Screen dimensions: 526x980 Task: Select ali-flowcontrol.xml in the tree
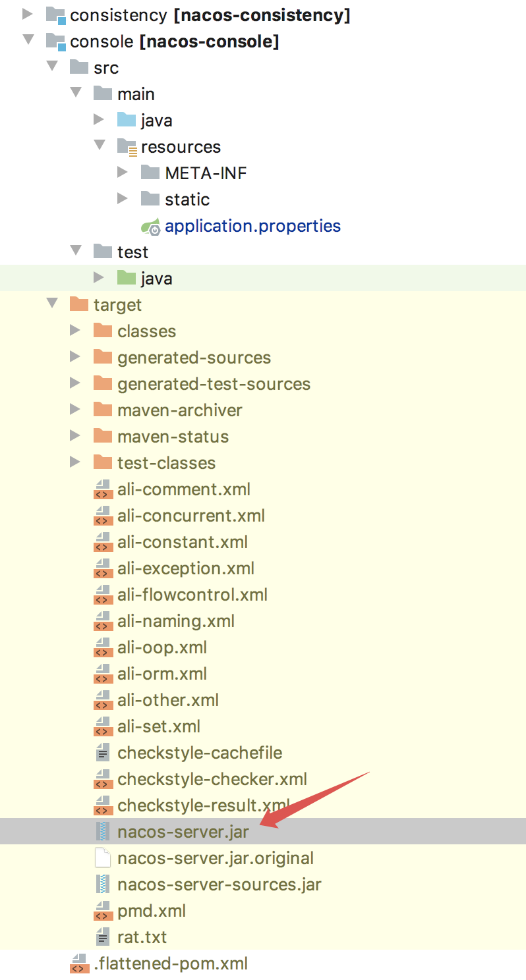(x=192, y=595)
